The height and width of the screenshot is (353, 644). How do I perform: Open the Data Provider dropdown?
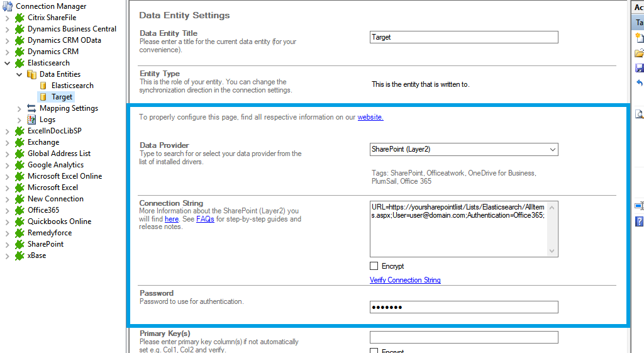pyautogui.click(x=552, y=149)
